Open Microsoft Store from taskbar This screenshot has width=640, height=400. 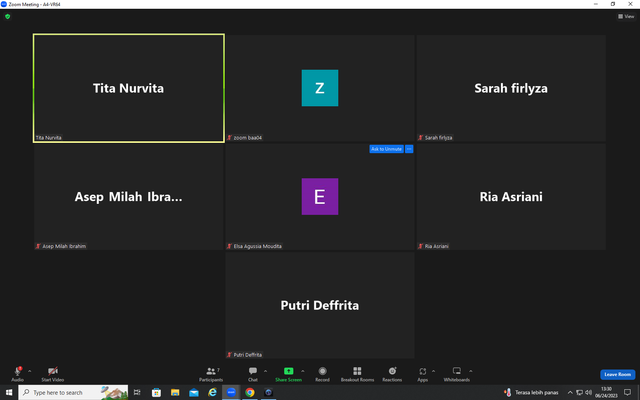point(156,392)
